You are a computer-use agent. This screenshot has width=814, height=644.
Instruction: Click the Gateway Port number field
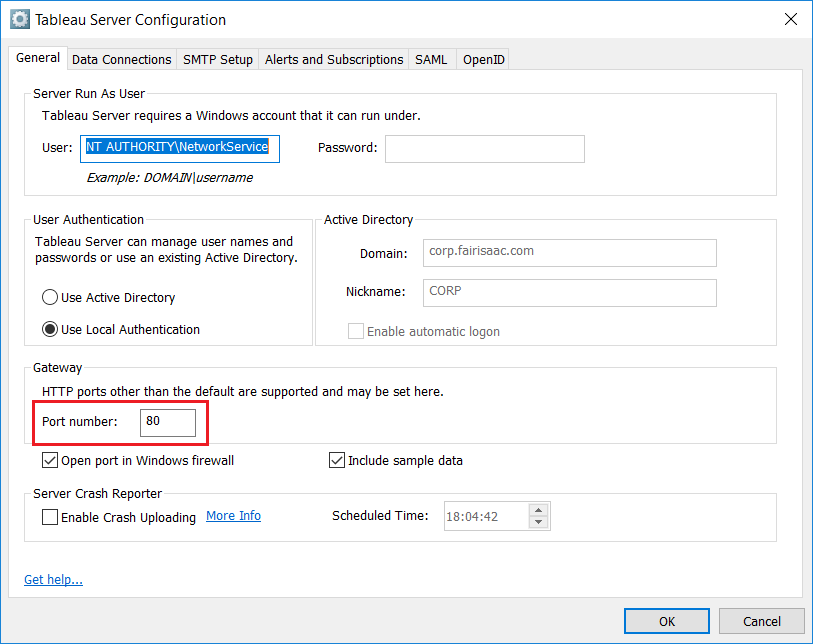pos(168,422)
